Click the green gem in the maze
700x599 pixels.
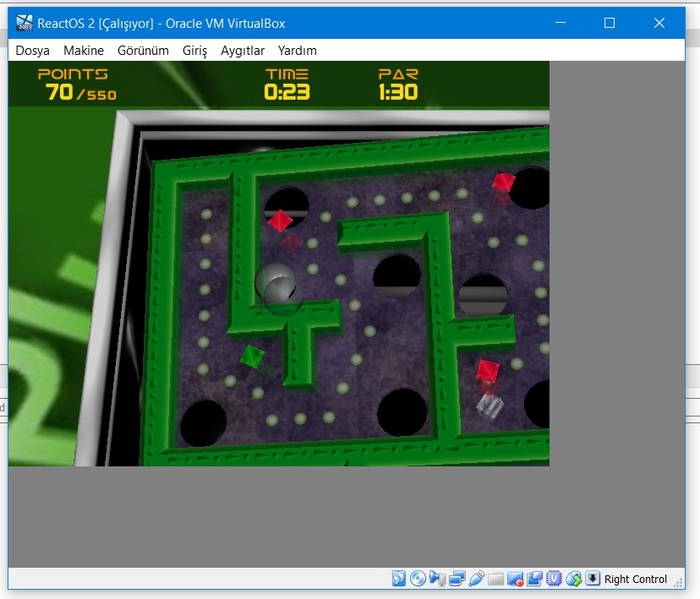coord(253,357)
